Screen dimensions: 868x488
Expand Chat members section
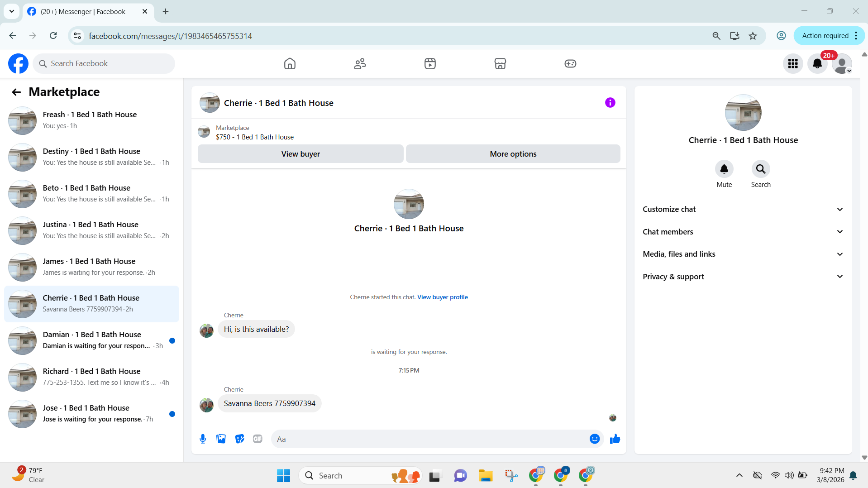743,232
